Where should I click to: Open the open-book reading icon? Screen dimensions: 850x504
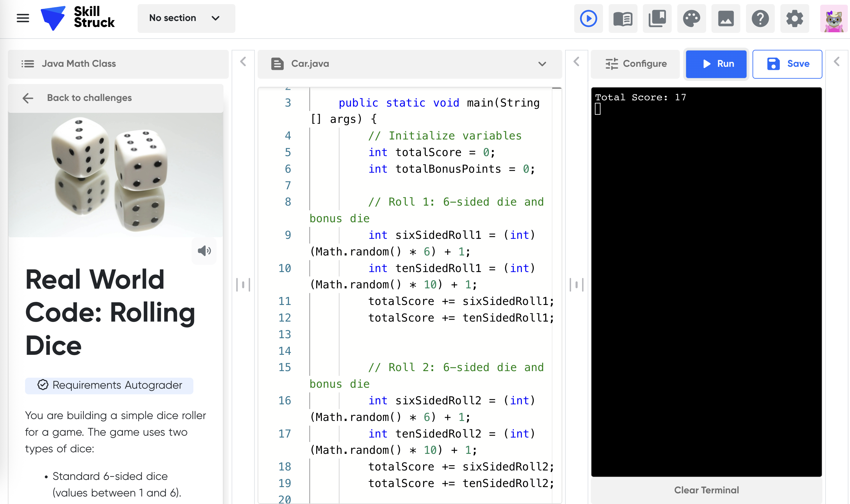point(622,18)
